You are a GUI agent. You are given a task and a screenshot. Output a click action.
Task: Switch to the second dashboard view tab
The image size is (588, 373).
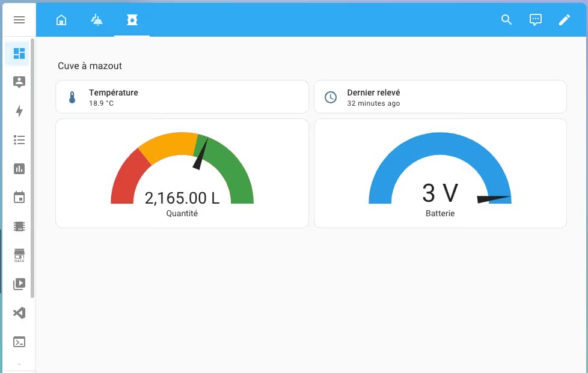coord(96,20)
